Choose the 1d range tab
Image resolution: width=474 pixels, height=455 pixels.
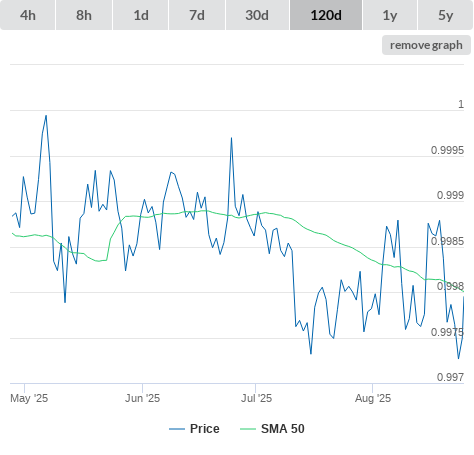tap(141, 15)
